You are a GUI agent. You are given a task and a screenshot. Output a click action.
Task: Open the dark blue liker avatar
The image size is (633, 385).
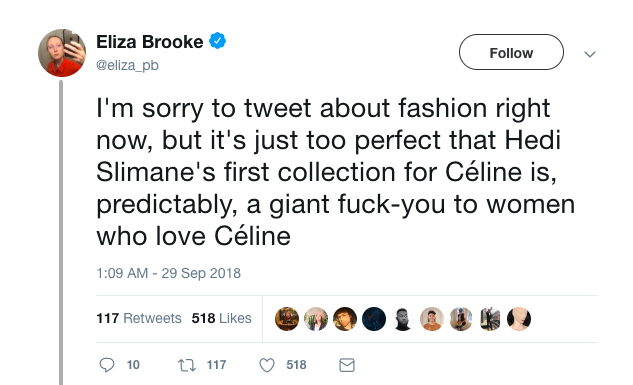[374, 319]
